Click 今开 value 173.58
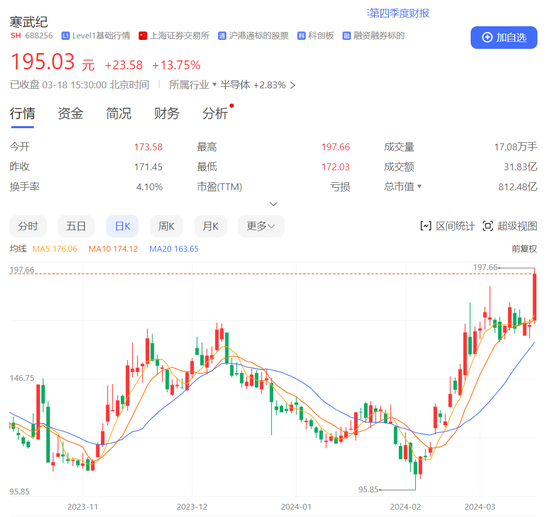The height and width of the screenshot is (517, 550). point(148,147)
